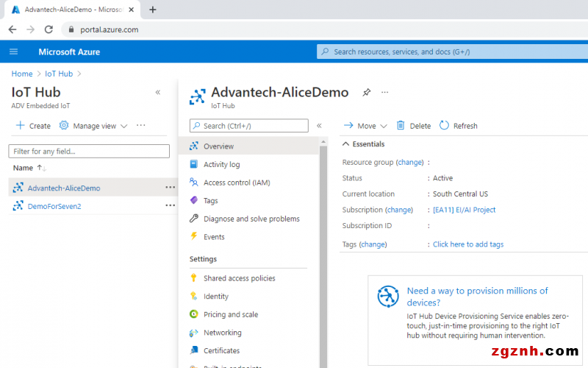Click the Filter for any field box
Screen dimensions: 588x368
pyautogui.click(x=89, y=152)
